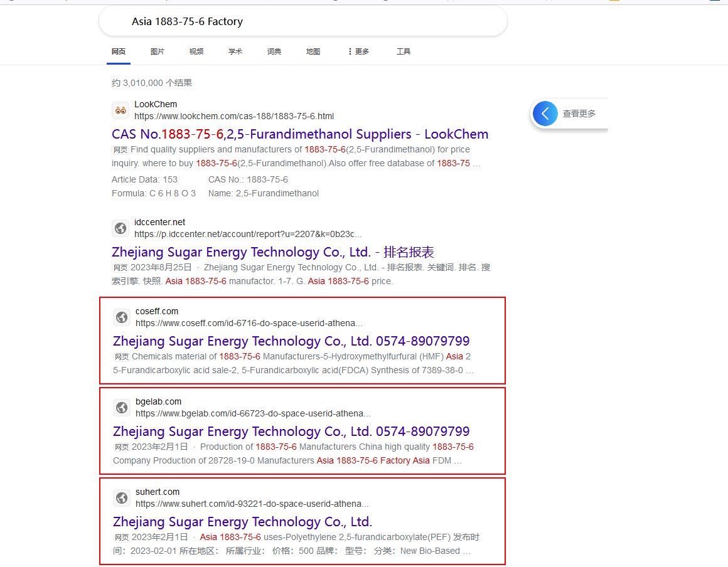Click the coseff.com globe favicon
728x567 pixels.
(122, 317)
